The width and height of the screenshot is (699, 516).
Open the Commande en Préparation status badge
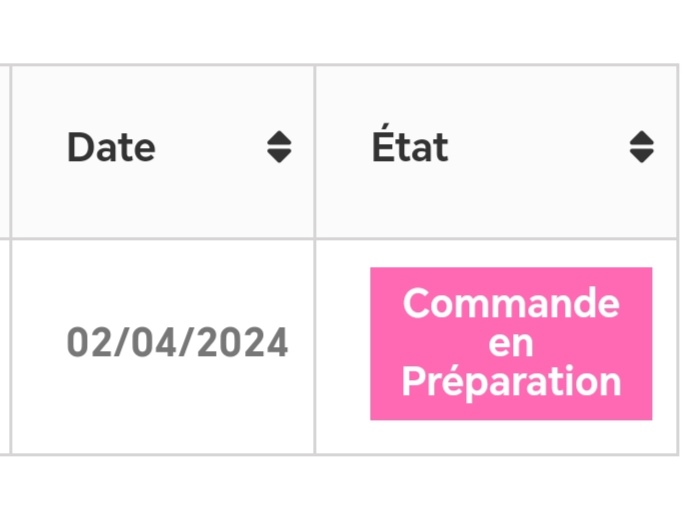(x=511, y=343)
